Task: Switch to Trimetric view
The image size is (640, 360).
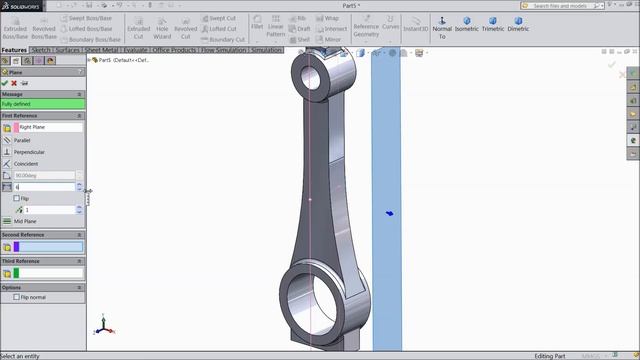Action: (493, 24)
